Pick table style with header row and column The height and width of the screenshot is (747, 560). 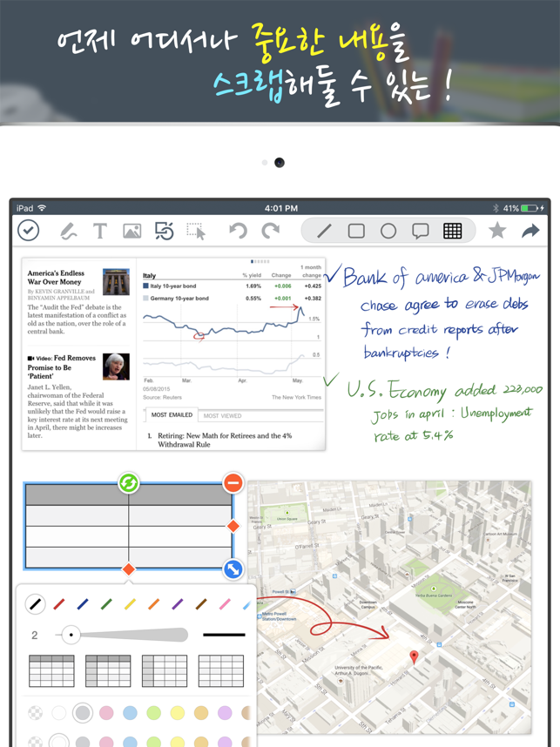108,670
